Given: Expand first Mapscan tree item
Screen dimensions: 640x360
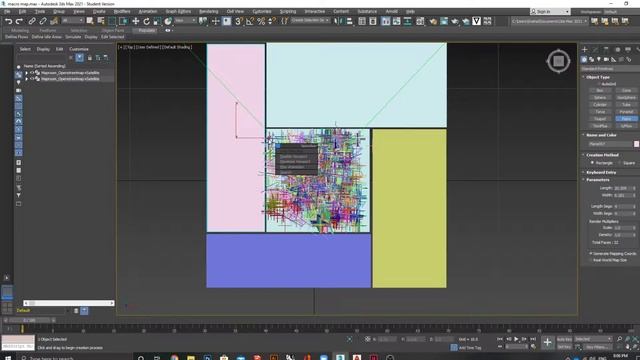Looking at the screenshot, I should click(27, 73).
